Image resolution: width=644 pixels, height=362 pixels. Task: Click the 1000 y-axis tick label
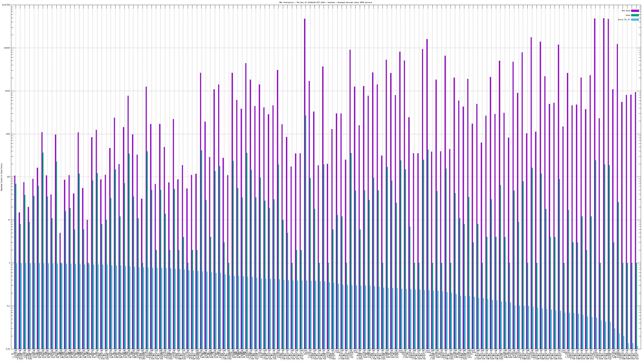8,134
